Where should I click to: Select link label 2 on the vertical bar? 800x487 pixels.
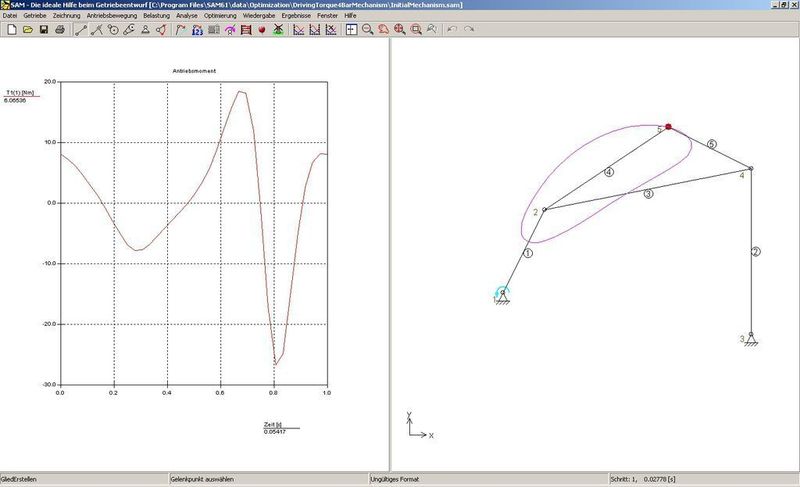pos(756,251)
